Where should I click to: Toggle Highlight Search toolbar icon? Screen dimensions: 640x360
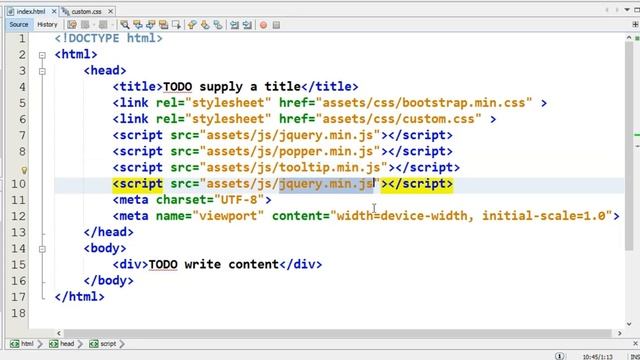click(164, 25)
